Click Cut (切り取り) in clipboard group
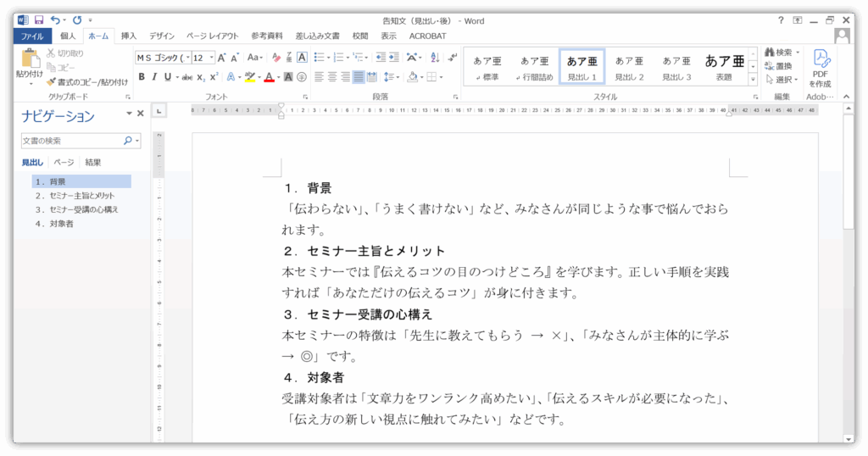The width and height of the screenshot is (868, 456). [64, 53]
